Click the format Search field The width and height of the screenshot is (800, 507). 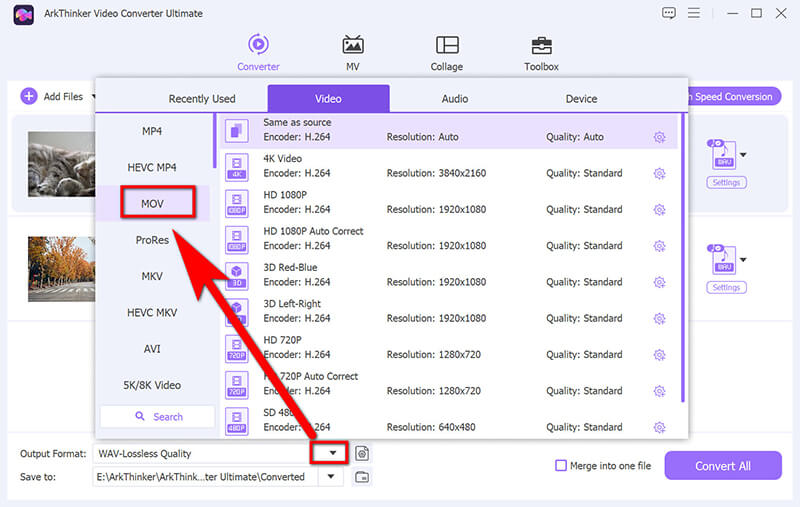tap(158, 416)
